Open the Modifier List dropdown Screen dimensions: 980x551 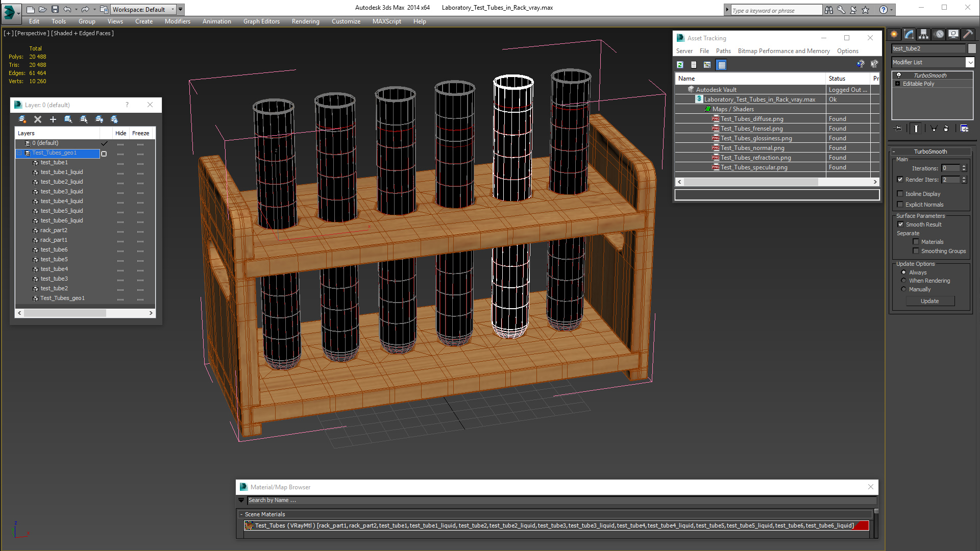(970, 62)
